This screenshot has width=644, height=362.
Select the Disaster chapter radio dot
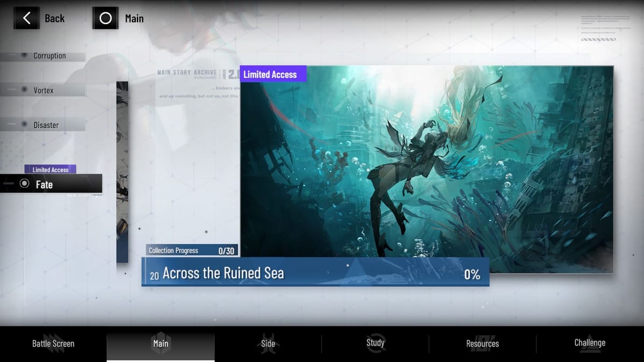point(24,124)
